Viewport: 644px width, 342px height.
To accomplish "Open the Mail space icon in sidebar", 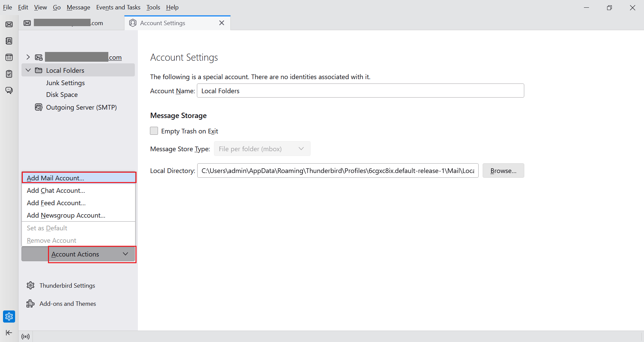I will [9, 24].
